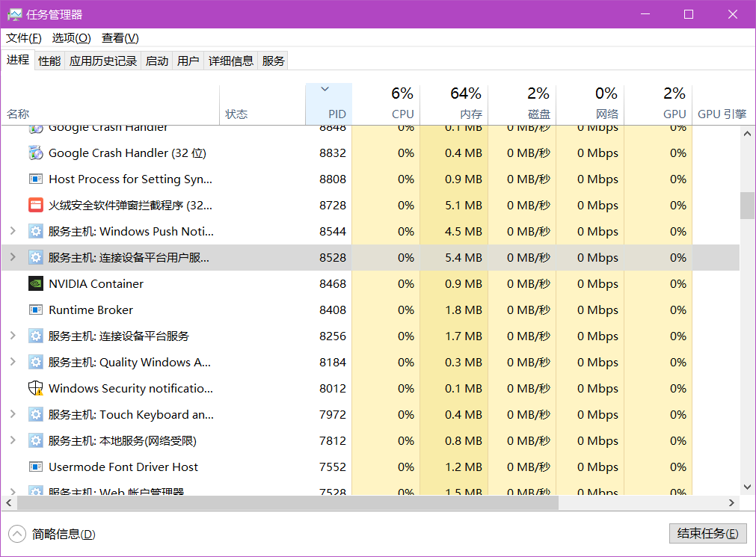
Task: Switch to the 性能 tab
Action: [49, 61]
